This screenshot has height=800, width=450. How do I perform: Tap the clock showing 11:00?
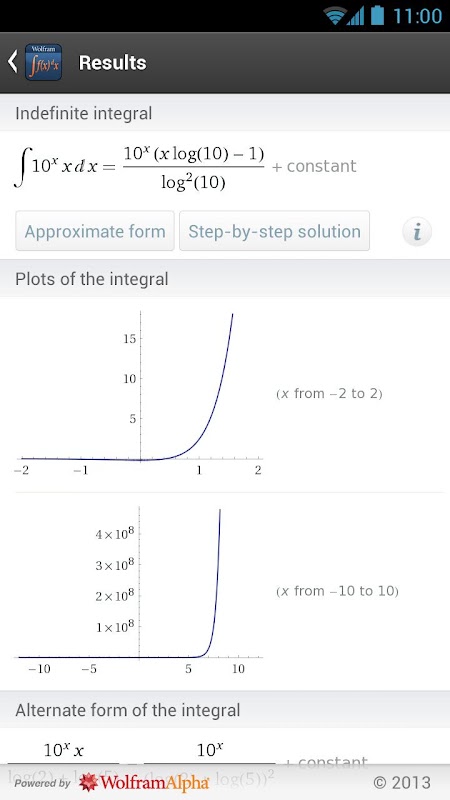click(x=417, y=16)
